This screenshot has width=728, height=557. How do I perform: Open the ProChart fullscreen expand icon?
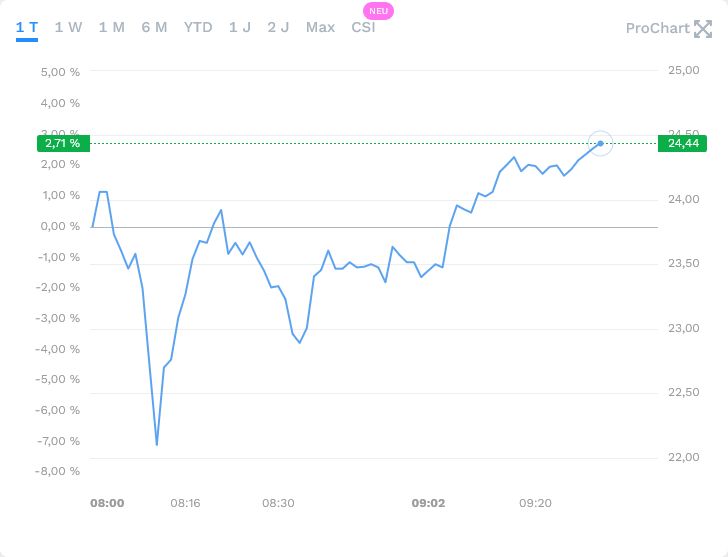pyautogui.click(x=703, y=28)
